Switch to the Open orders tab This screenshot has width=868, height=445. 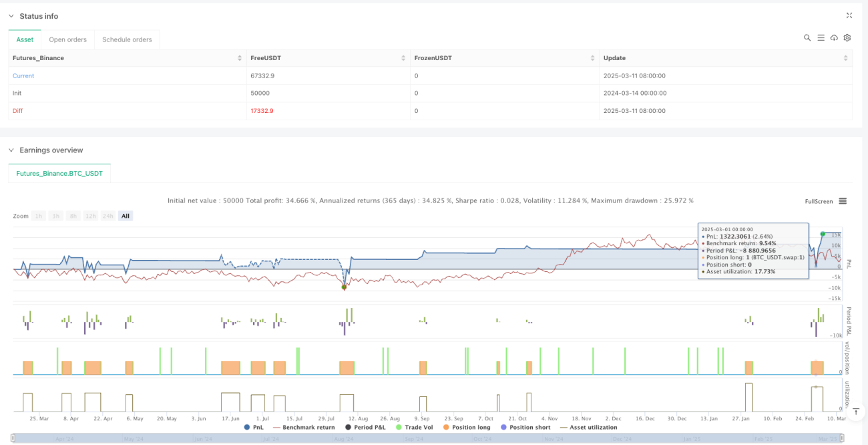[67, 39]
